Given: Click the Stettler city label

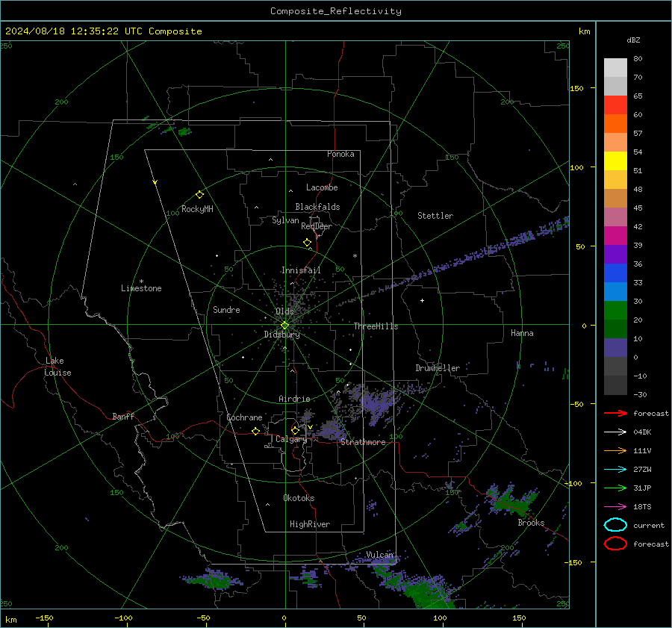Looking at the screenshot, I should tap(435, 216).
